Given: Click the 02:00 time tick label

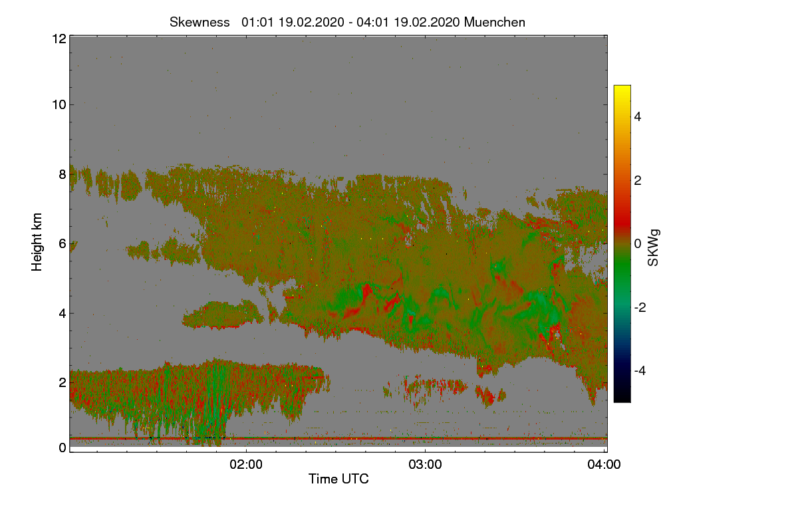Looking at the screenshot, I should coord(247,464).
